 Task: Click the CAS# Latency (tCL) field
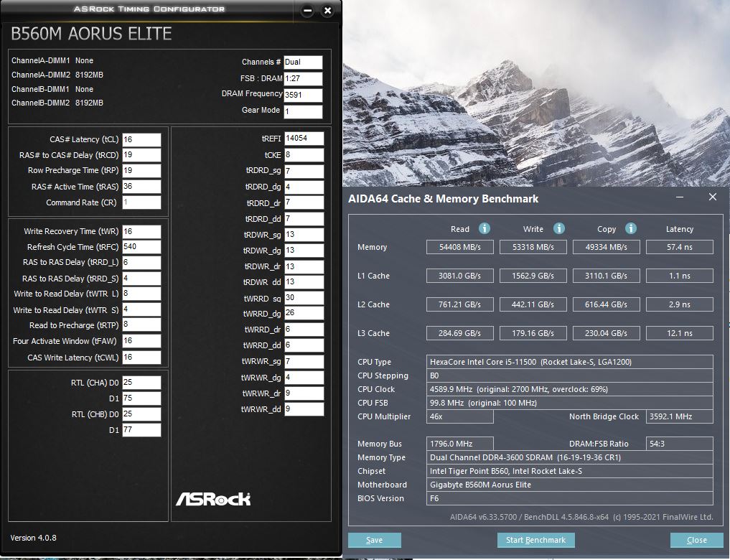point(141,140)
